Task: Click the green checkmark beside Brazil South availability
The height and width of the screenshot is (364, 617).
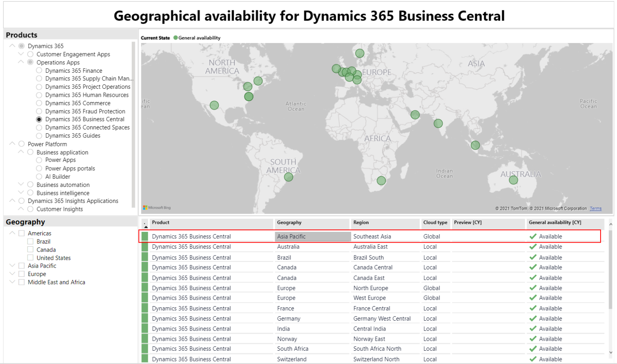Action: 533,257
